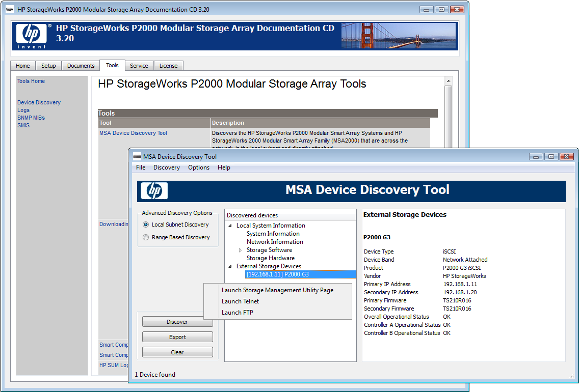
Task: Select Local System Information tree label
Action: (x=271, y=226)
